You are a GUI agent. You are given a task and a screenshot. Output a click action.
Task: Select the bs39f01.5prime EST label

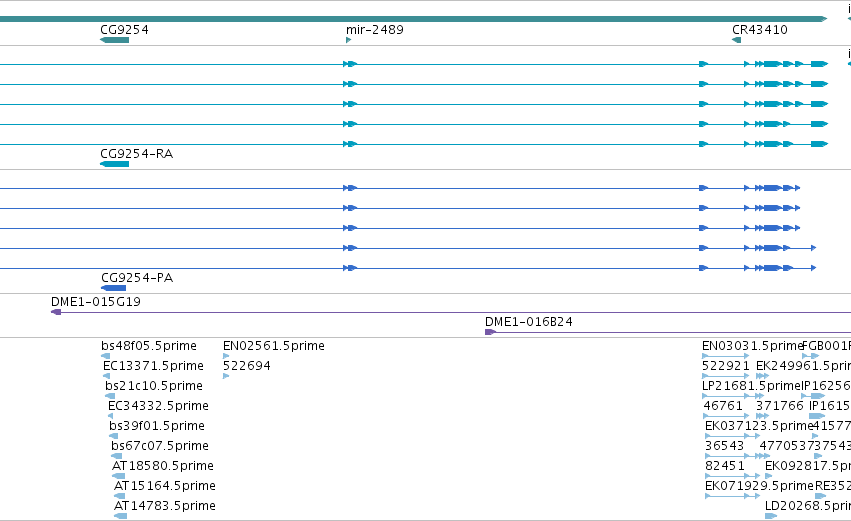[x=157, y=426]
